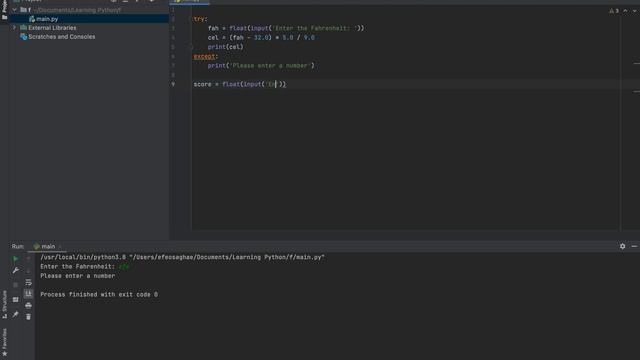Pin the Run tab with pin icon
This screenshot has height=360, width=640.
16,314
